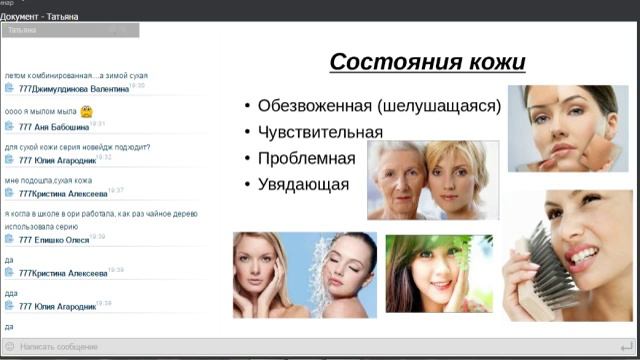640x360 pixels.
Task: Click the image of woman with peeling skin
Action: pos(568,128)
